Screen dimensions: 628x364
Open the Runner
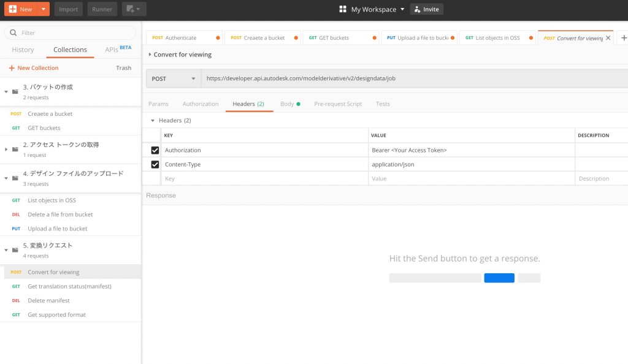coord(102,9)
